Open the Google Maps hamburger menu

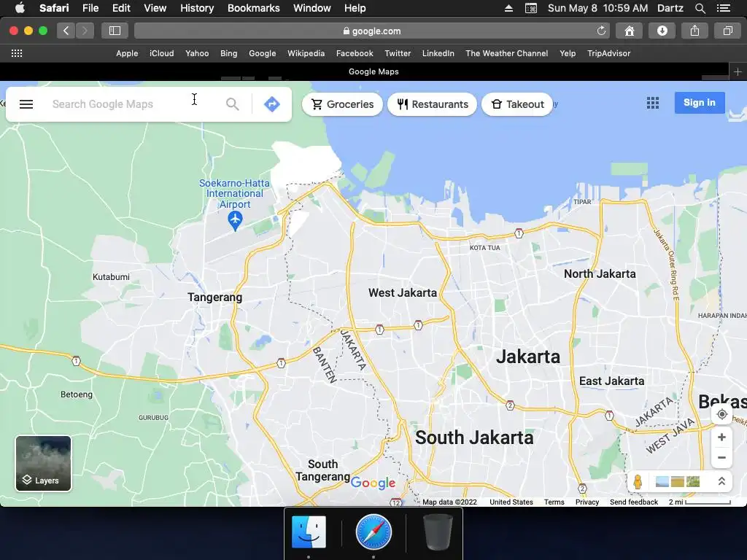26,104
